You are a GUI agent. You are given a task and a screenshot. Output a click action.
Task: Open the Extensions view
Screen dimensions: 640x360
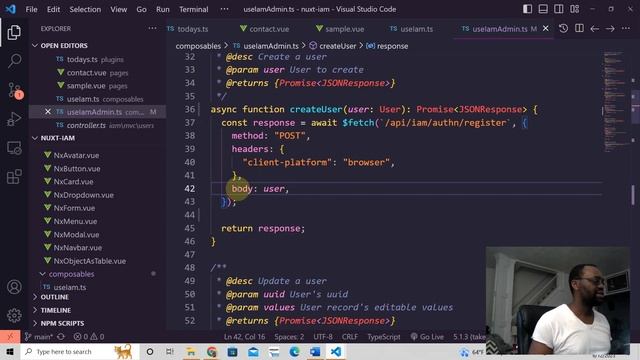(14, 177)
